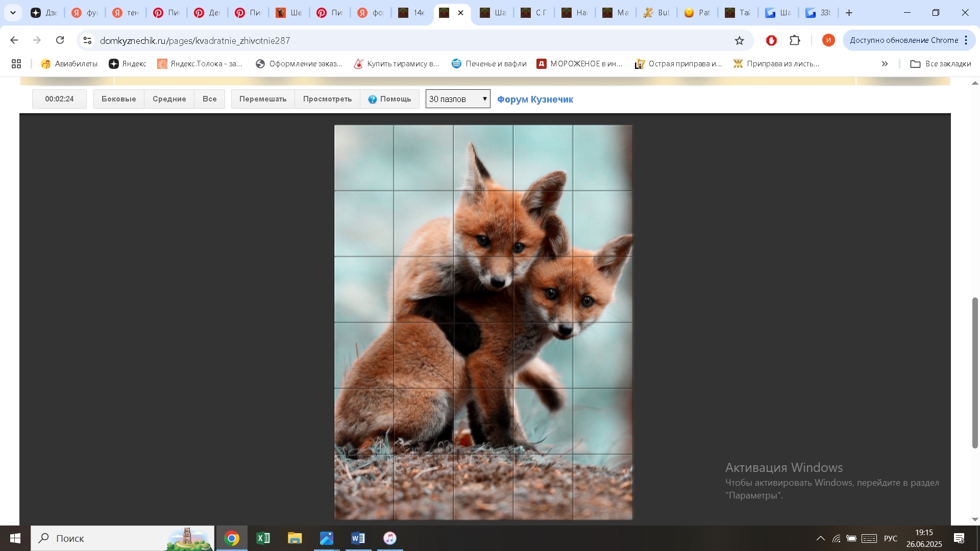Open iTunes from the taskbar
The height and width of the screenshot is (551, 980).
[390, 538]
